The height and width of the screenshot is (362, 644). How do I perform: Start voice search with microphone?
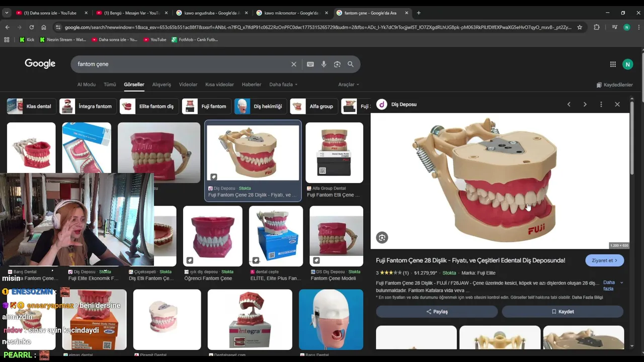click(x=324, y=64)
